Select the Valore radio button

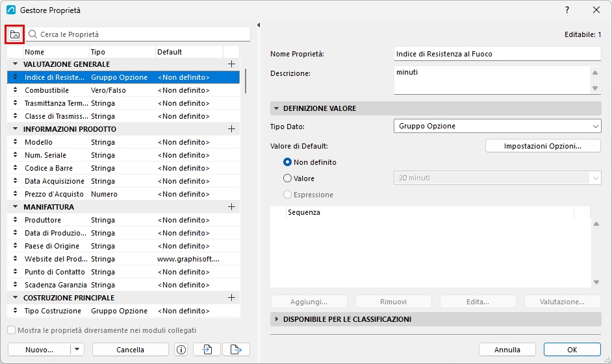[x=287, y=178]
